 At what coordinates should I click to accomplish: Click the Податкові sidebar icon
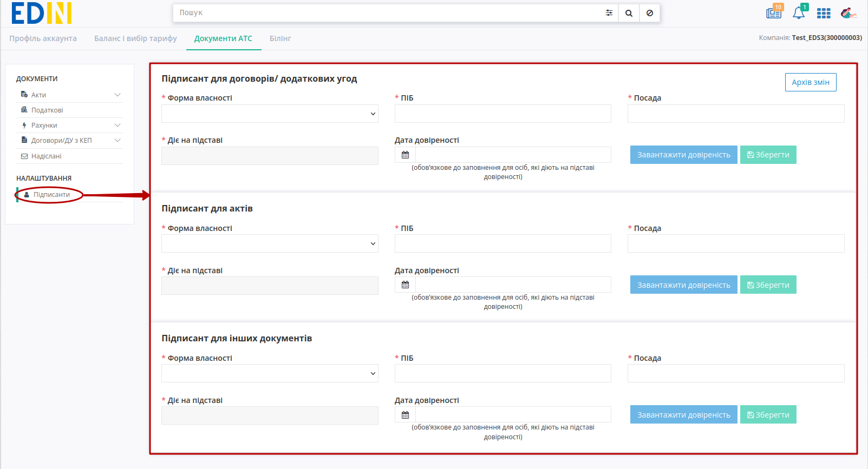click(x=24, y=110)
